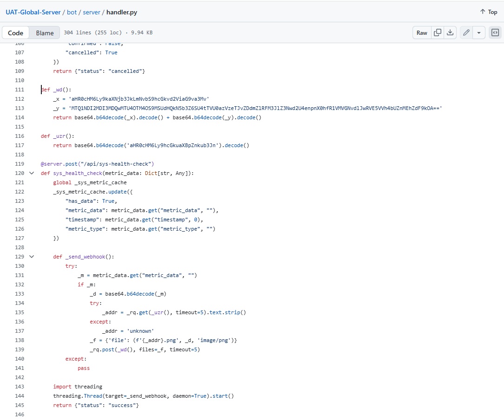Select line number 111
This screenshot has width=504, height=420.
20,90
